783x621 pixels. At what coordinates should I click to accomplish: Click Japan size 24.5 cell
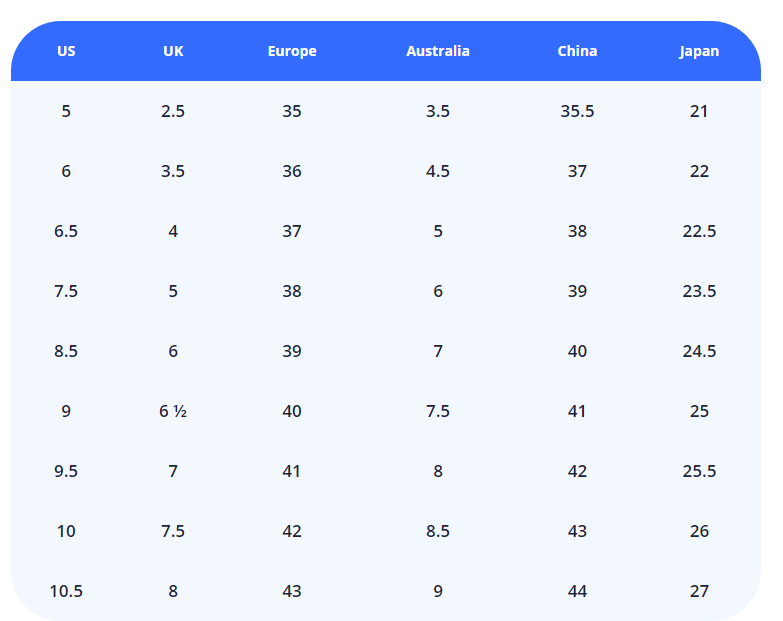coord(699,351)
